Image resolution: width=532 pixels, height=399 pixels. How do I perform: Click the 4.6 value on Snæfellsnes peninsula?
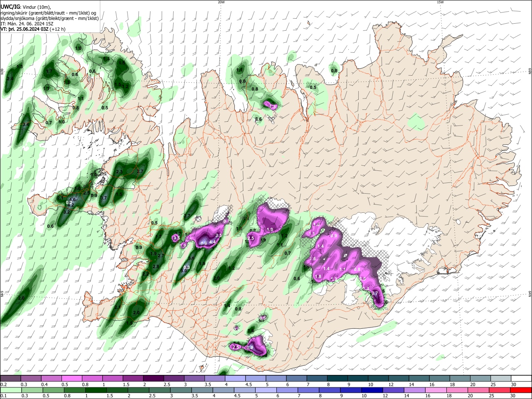pyautogui.click(x=73, y=200)
